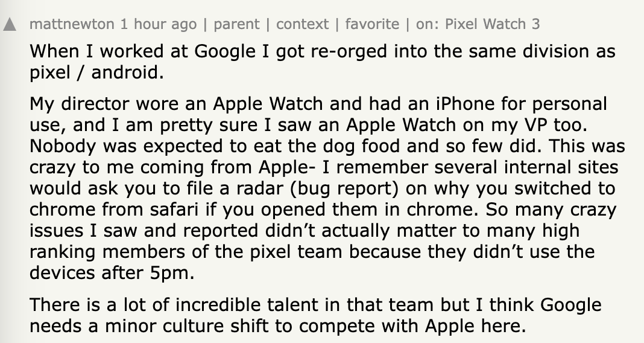Open mattnewton's user profile
Viewport: 644px width, 343px height.
(71, 24)
